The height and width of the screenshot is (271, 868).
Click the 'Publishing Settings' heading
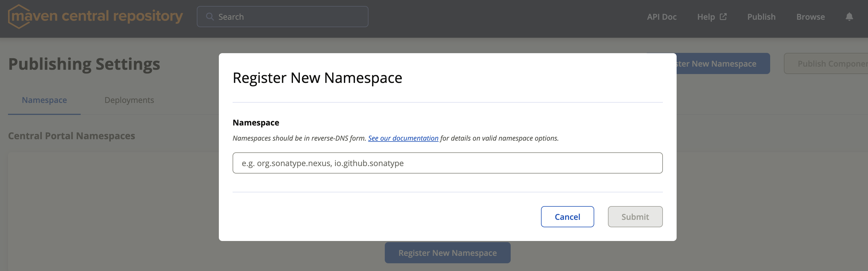(84, 64)
